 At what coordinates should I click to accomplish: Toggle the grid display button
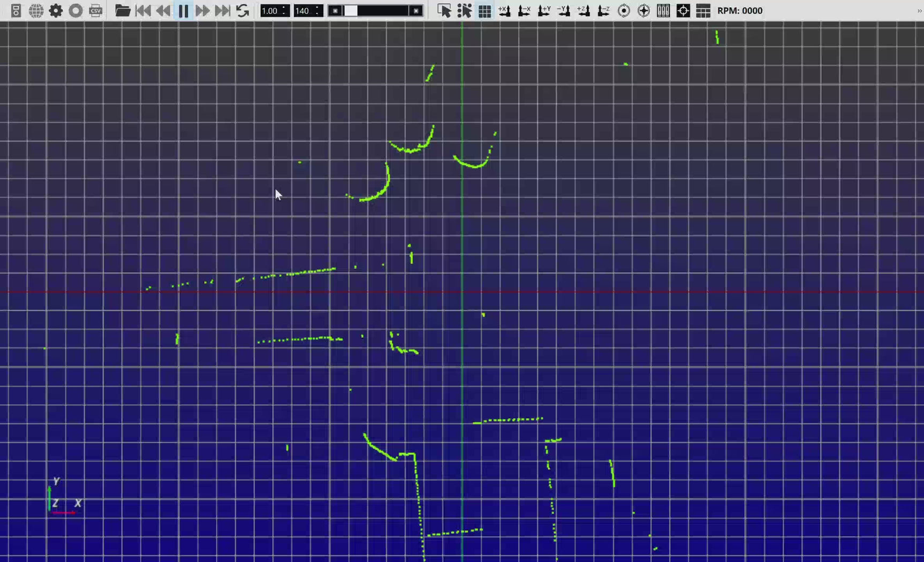484,11
